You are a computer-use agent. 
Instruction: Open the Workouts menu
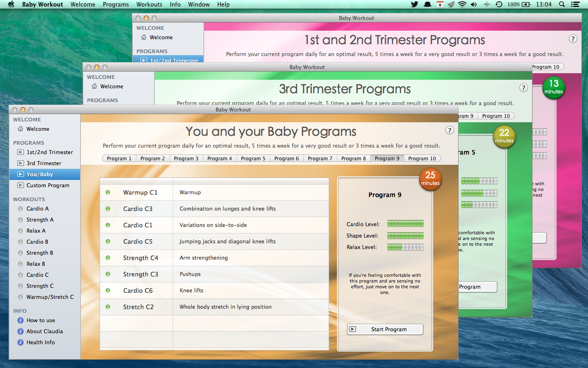(149, 4)
